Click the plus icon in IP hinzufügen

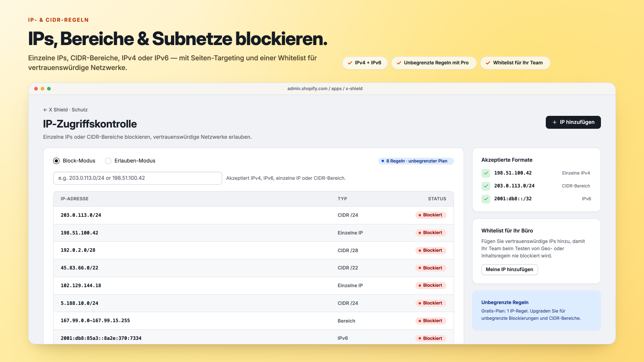coord(555,122)
